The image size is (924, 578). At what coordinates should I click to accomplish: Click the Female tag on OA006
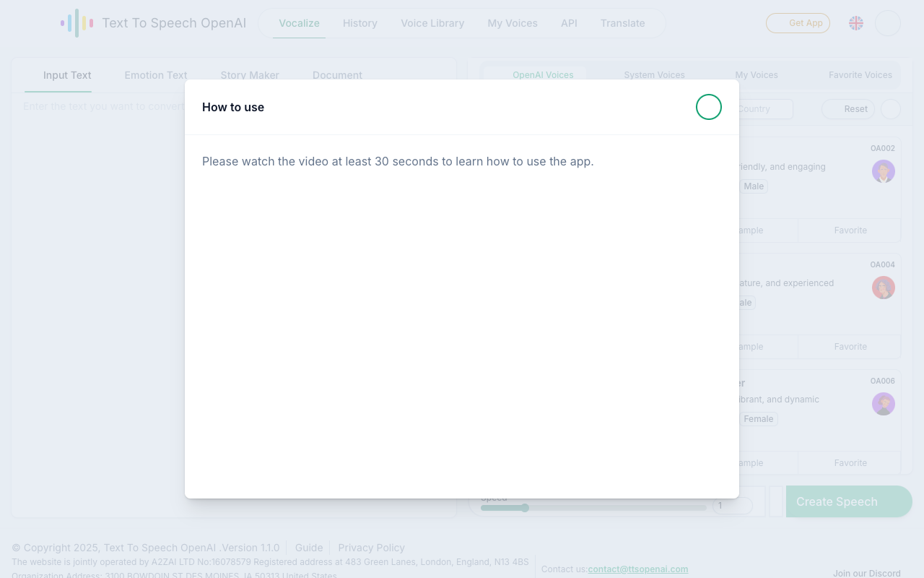758,419
